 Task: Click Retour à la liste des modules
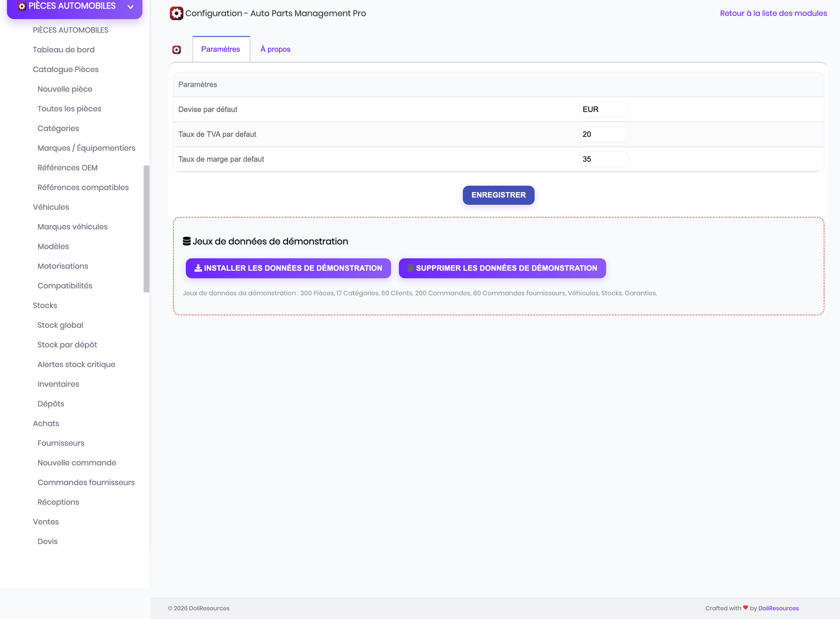pyautogui.click(x=773, y=13)
